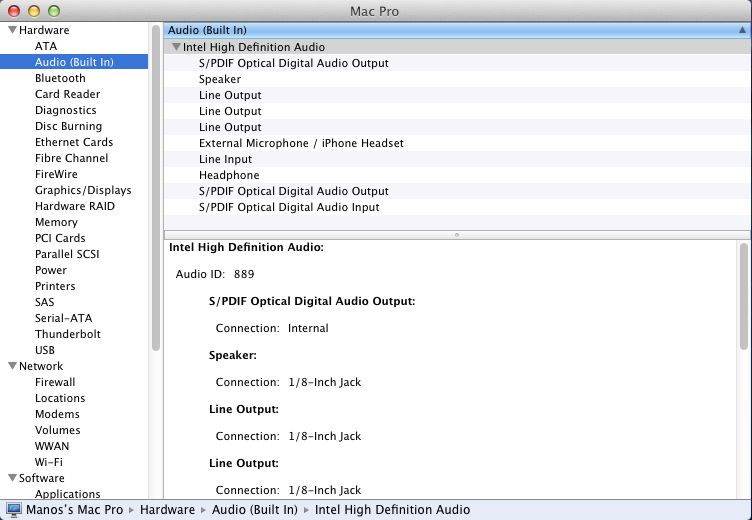Screen dimensions: 752x520
Task: Select External Microphone / iPhone Headset row
Action: tap(457, 143)
